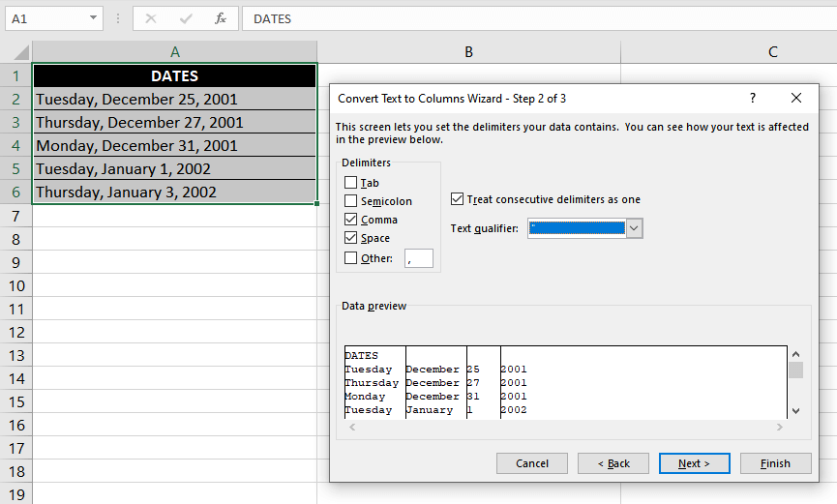Click 'Monday' in the Data preview
The image size is (837, 504).
[365, 397]
